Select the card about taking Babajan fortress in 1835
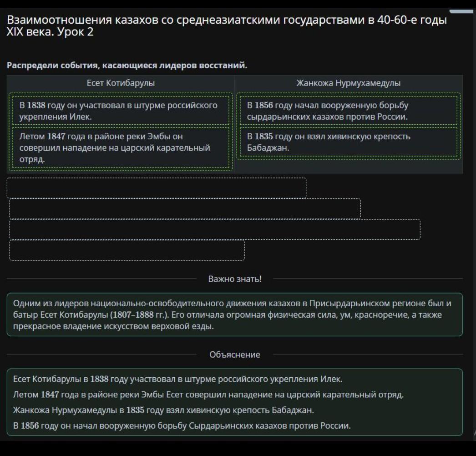The image size is (476, 456). (x=349, y=142)
